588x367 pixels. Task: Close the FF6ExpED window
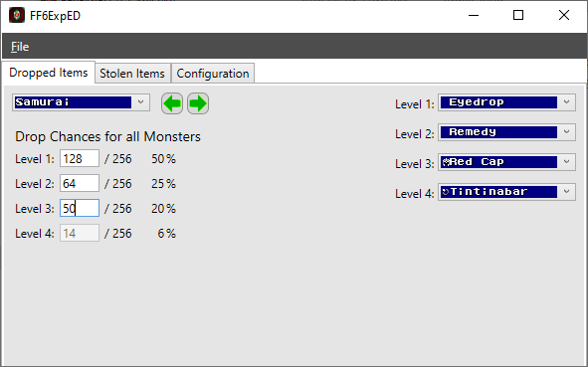[564, 15]
